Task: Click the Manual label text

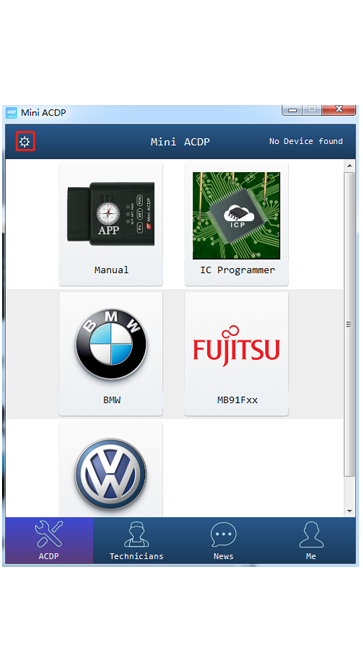Action: pyautogui.click(x=111, y=270)
